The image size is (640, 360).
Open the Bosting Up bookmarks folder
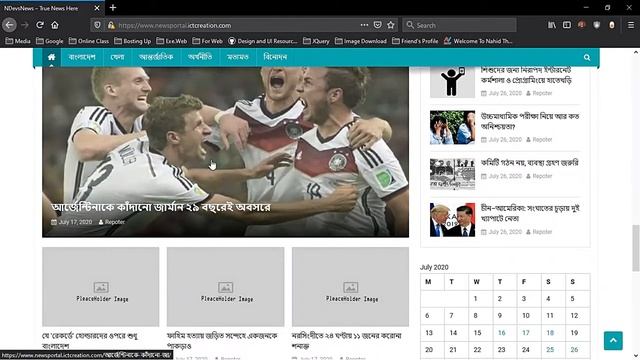(x=133, y=41)
